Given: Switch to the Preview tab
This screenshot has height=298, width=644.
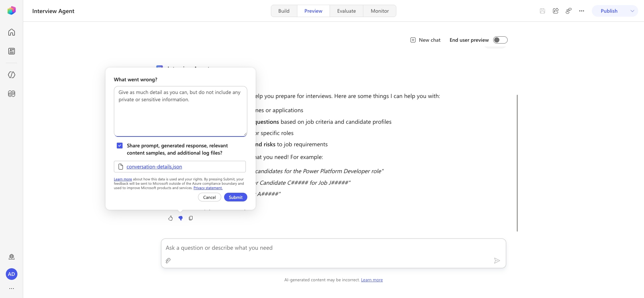Looking at the screenshot, I should point(313,11).
